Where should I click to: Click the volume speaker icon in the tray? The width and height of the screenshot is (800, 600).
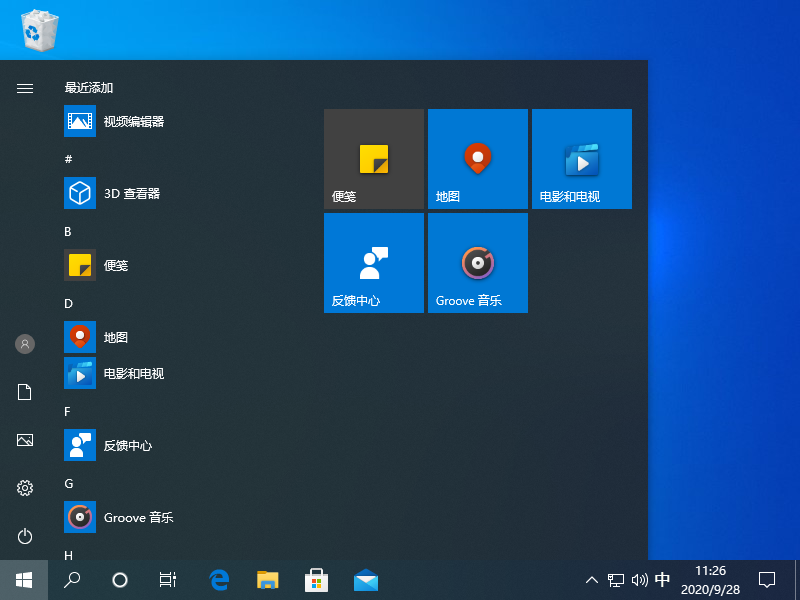pos(639,580)
